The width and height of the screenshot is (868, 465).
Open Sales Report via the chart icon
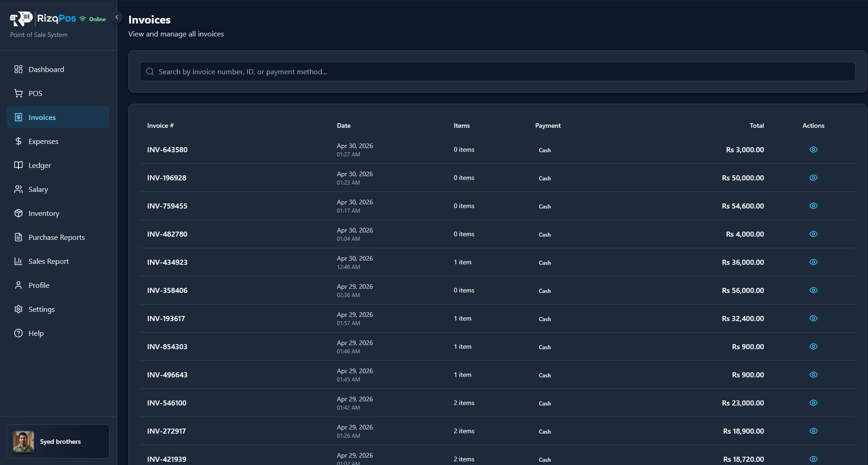tap(18, 261)
